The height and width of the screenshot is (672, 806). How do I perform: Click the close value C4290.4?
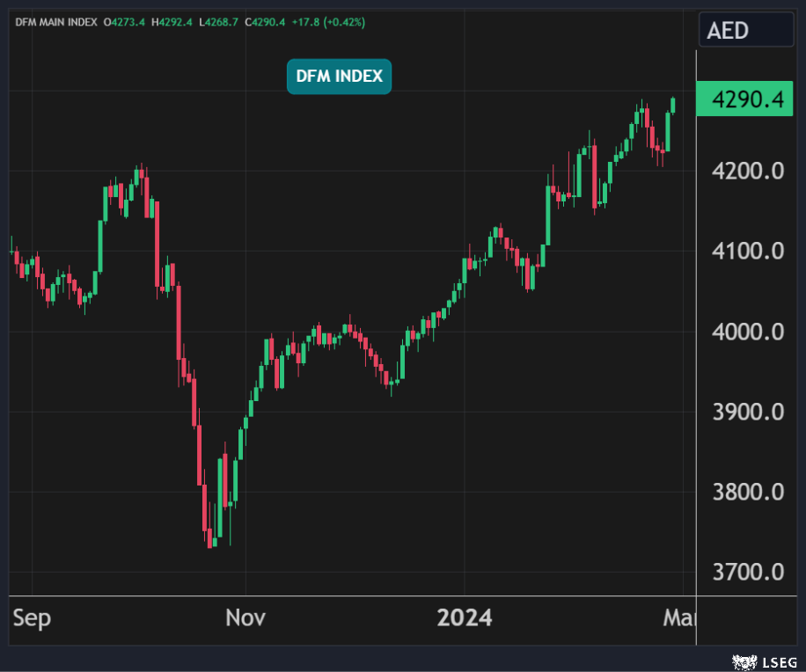point(265,21)
